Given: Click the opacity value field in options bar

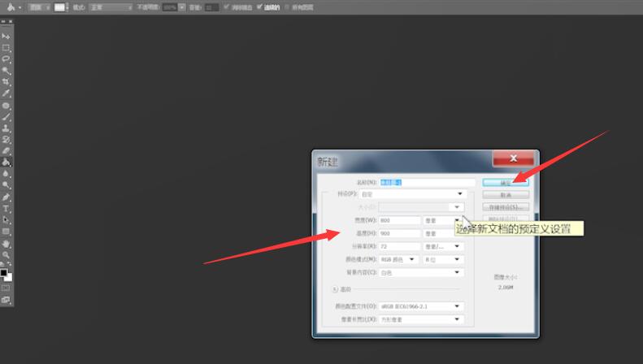Looking at the screenshot, I should [x=170, y=7].
